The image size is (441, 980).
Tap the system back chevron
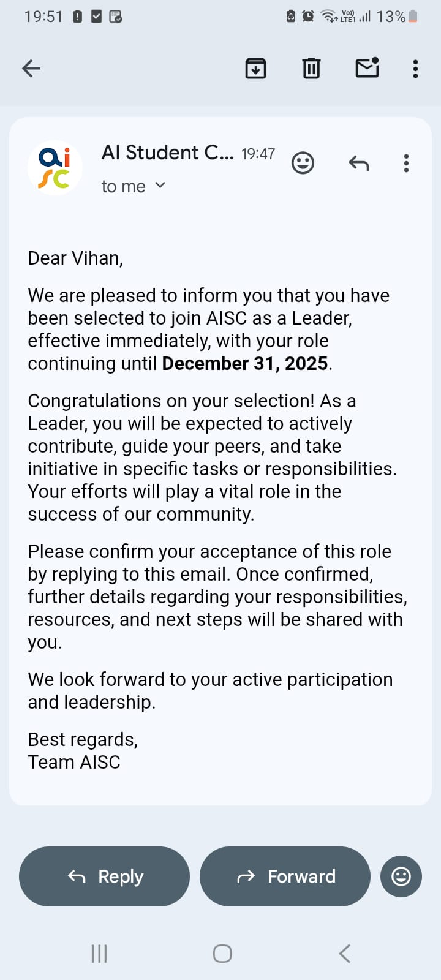click(345, 953)
